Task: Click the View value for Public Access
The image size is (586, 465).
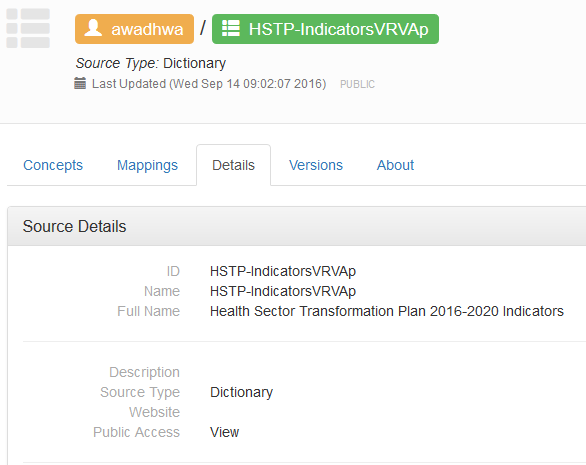Action: pyautogui.click(x=224, y=432)
